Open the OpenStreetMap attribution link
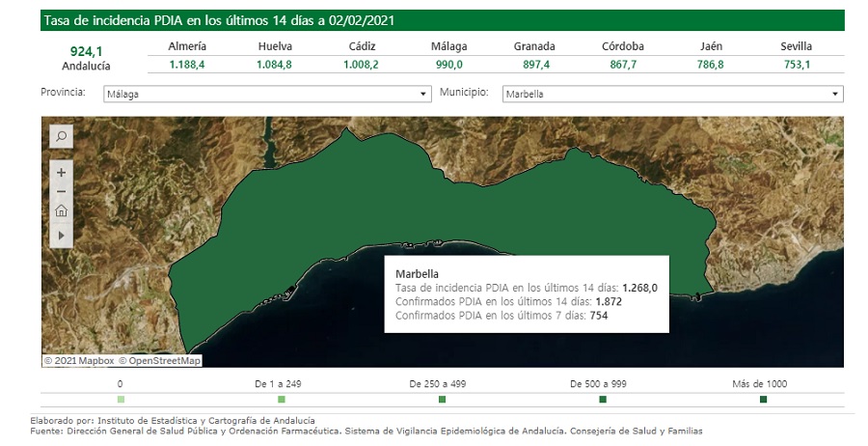The height and width of the screenshot is (446, 868). (159, 361)
